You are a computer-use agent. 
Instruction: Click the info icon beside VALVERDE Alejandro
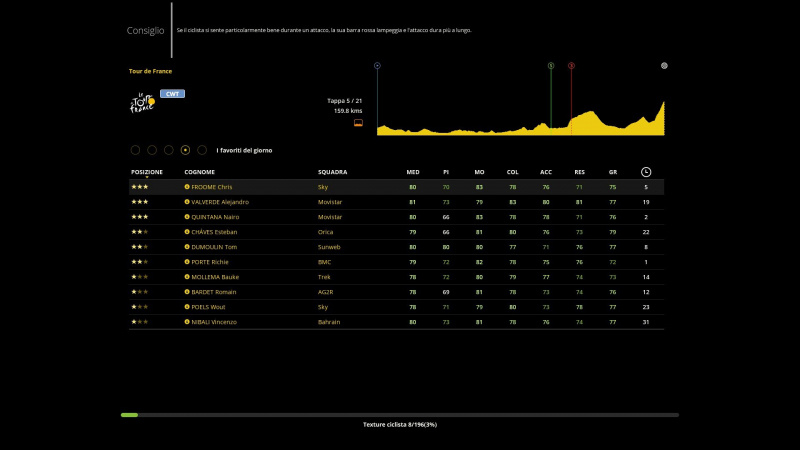187,202
